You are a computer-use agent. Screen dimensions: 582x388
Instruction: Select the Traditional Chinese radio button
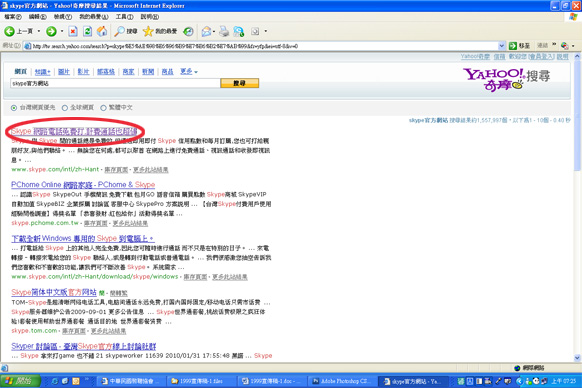pyautogui.click(x=103, y=108)
